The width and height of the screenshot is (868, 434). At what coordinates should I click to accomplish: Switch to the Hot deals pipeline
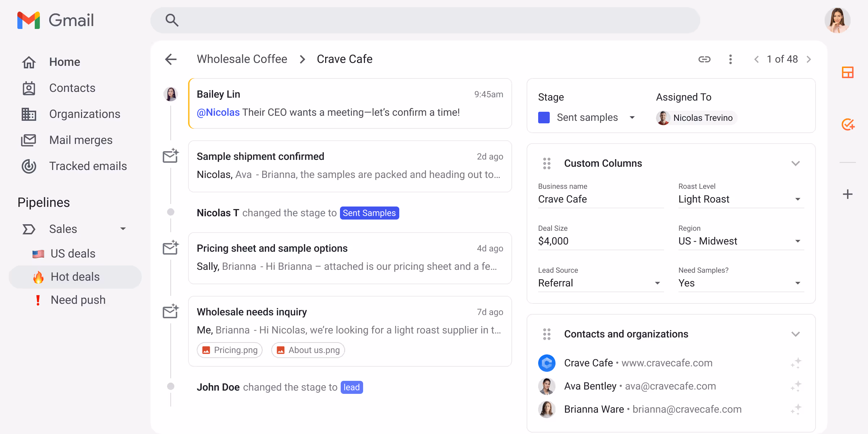[x=75, y=277]
